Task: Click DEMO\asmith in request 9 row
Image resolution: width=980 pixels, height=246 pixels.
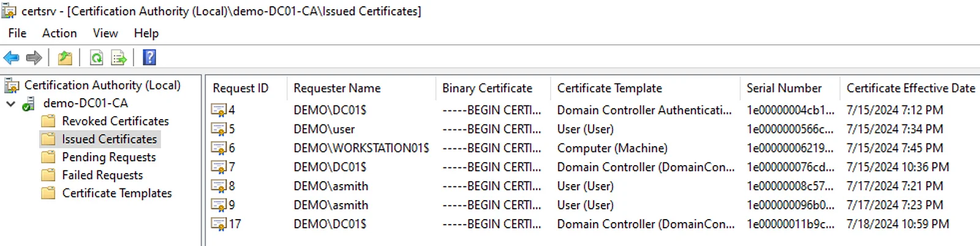Action: click(x=331, y=206)
